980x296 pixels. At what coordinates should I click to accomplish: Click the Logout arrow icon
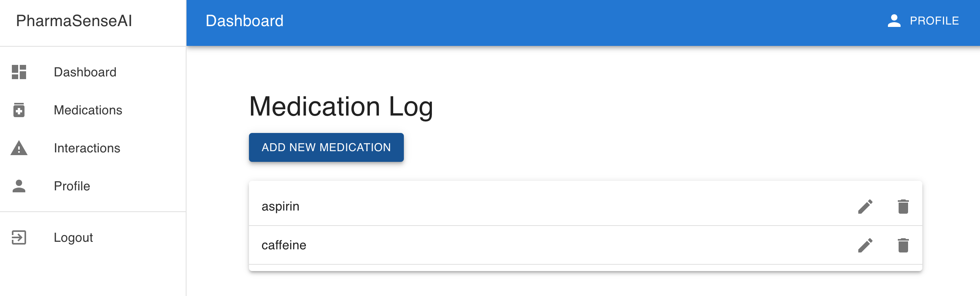19,237
